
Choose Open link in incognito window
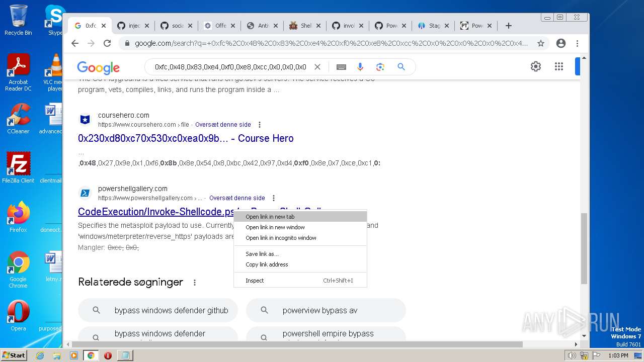[300, 238]
